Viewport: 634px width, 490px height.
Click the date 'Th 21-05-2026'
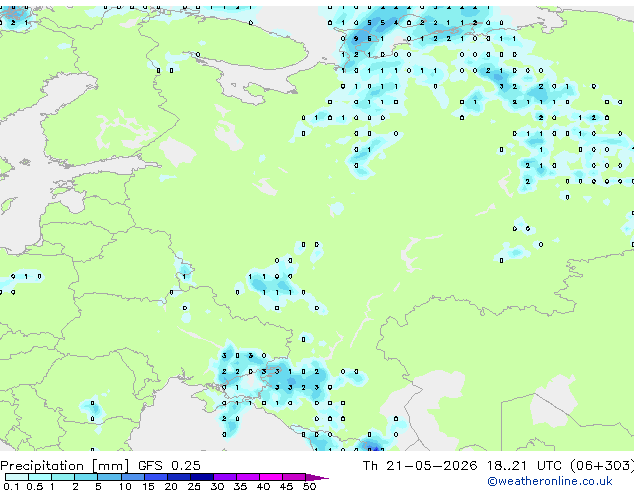420,466
